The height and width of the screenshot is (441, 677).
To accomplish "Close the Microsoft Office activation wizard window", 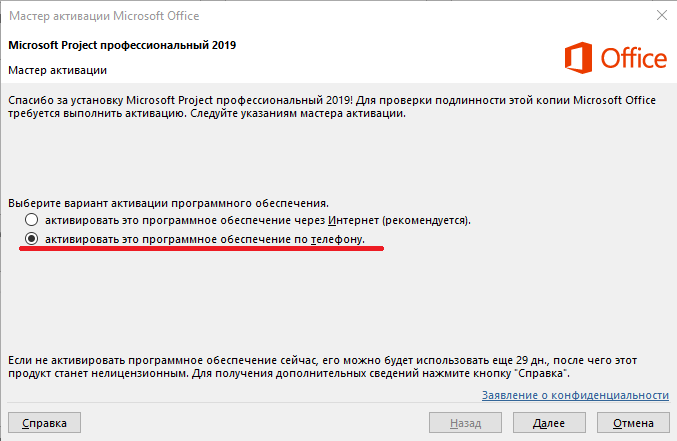I will click(x=662, y=15).
